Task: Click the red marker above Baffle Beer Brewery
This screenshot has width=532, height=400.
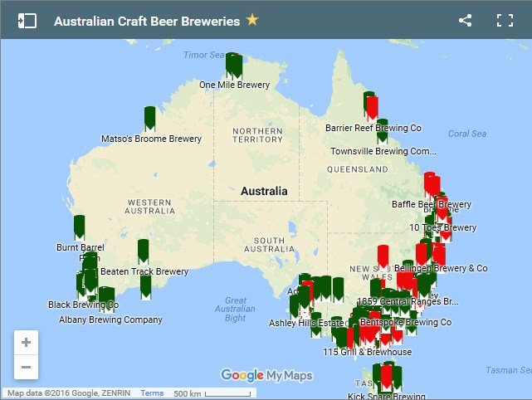Action: (432, 185)
